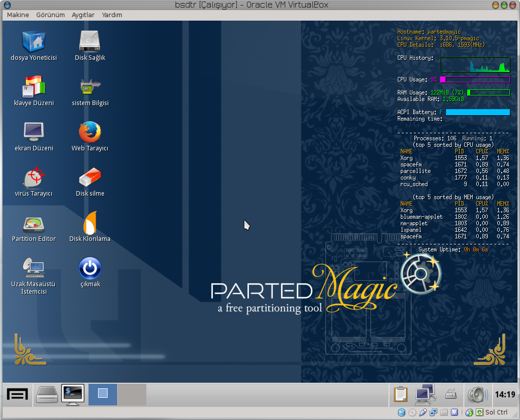
Task: Click the CPU Details i686 line
Action: [441, 45]
